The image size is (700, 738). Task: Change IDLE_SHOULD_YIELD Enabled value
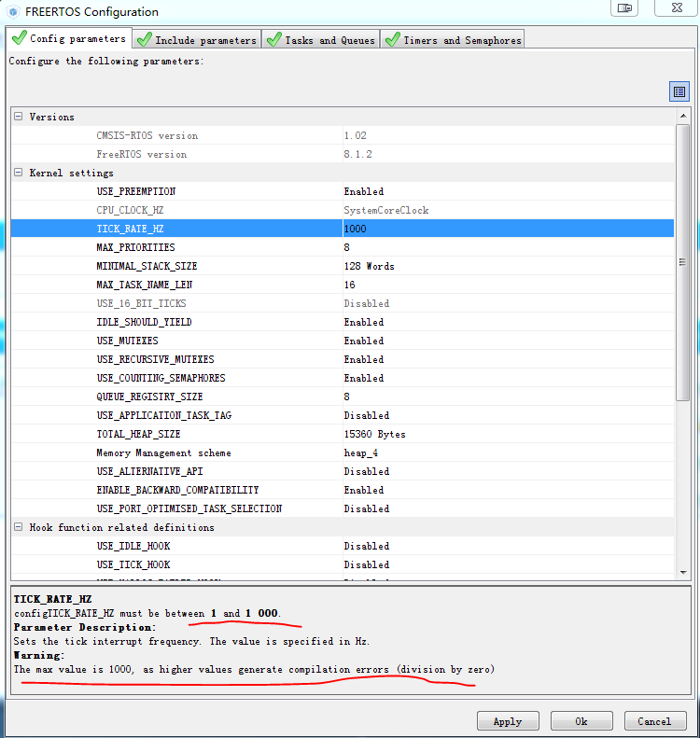(509, 323)
